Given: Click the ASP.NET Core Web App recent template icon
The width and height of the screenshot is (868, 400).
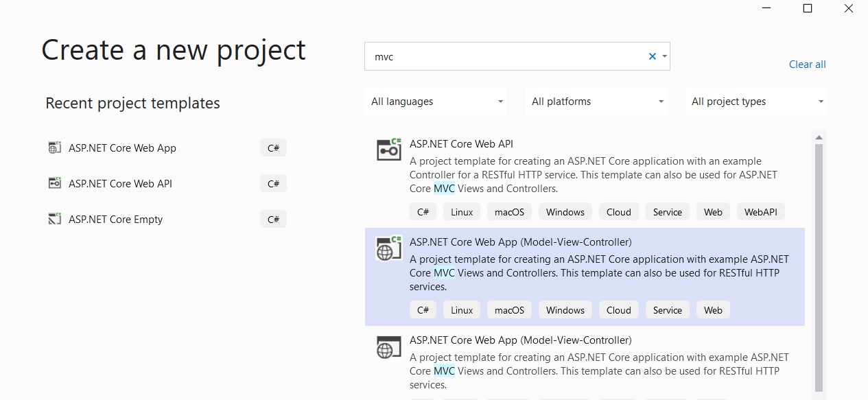Looking at the screenshot, I should pos(55,148).
